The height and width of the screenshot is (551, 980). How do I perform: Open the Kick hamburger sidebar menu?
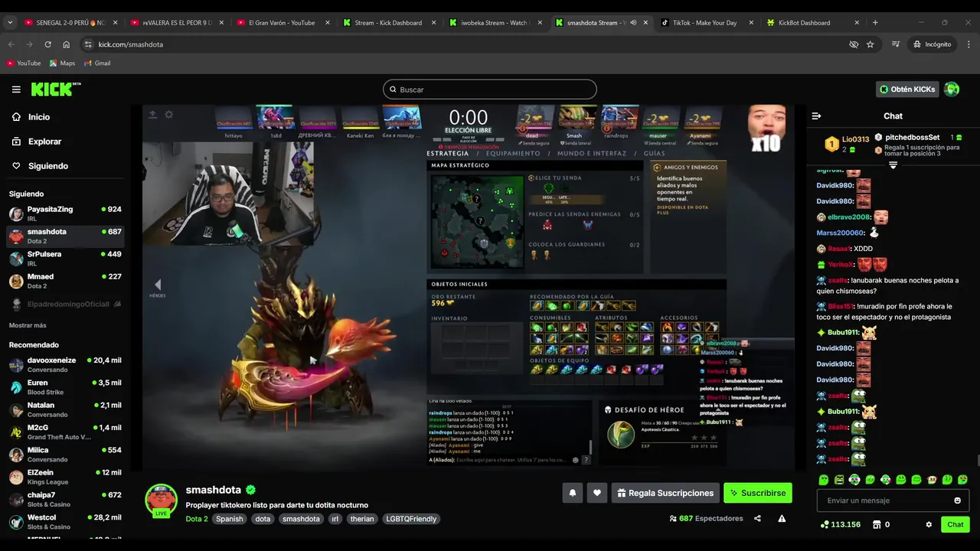pyautogui.click(x=16, y=90)
